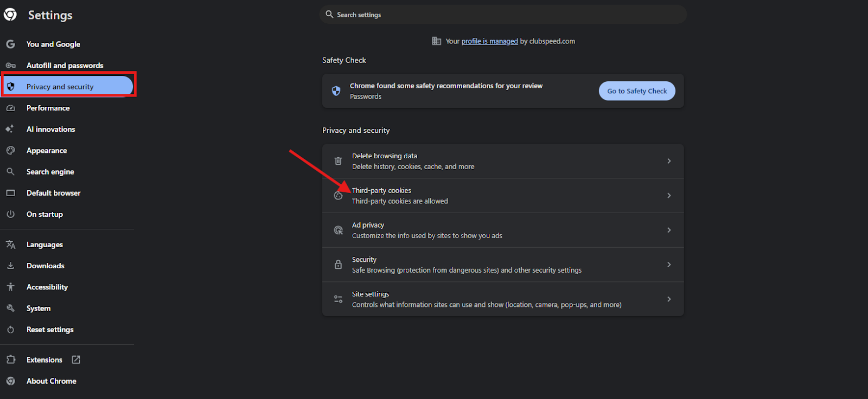This screenshot has width=868, height=399.
Task: Click inside the Search settings field
Action: 503,15
